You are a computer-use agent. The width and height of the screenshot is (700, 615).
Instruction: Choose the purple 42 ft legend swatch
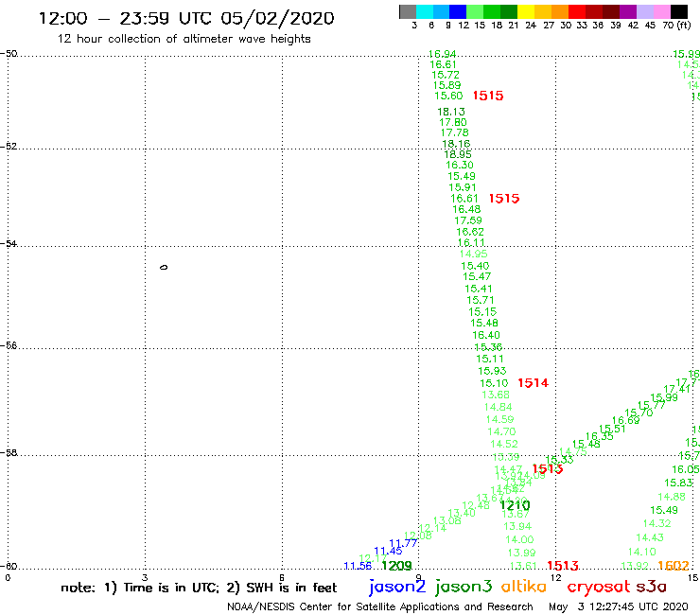(x=628, y=12)
